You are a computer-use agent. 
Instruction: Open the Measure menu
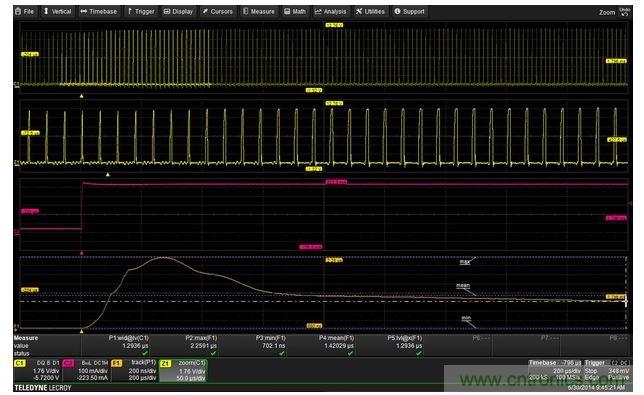[258, 11]
